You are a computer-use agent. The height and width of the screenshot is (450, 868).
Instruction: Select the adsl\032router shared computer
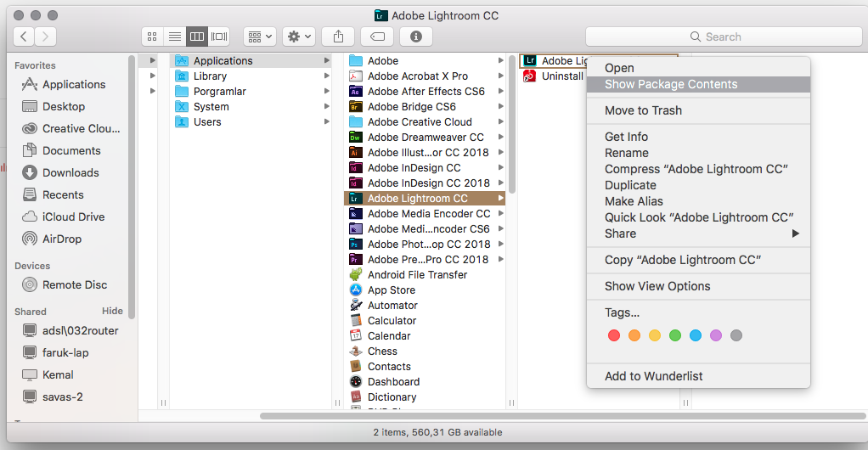70,330
